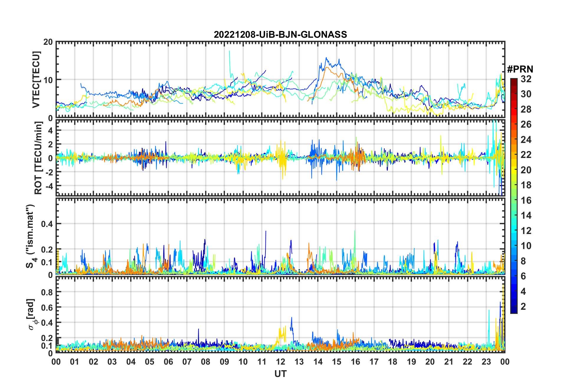Click the colorbar near PRN 16 green

[514, 200]
